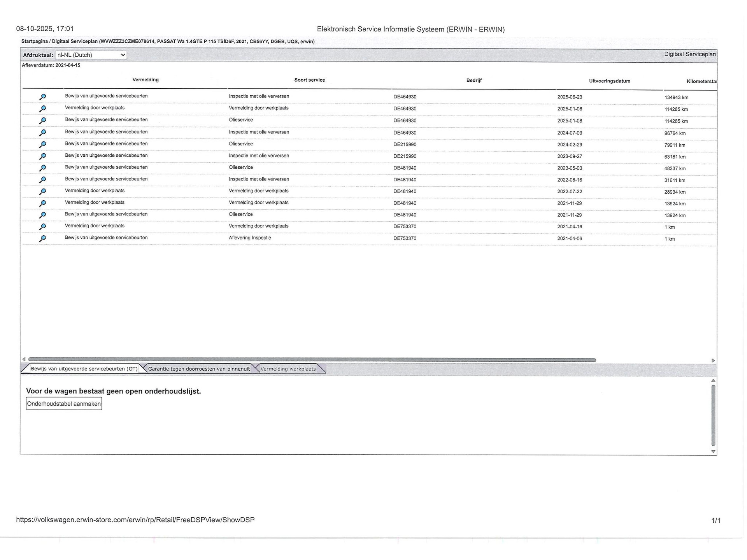Open details for 2025-06-23 inspection entry
Screen dimensions: 747x560
tap(43, 97)
